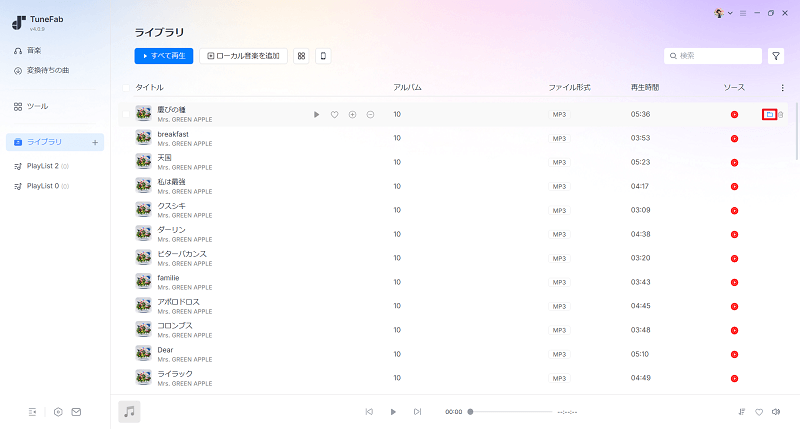Favorite the first song with heart icon
Image resolution: width=800 pixels, height=429 pixels.
pos(334,115)
